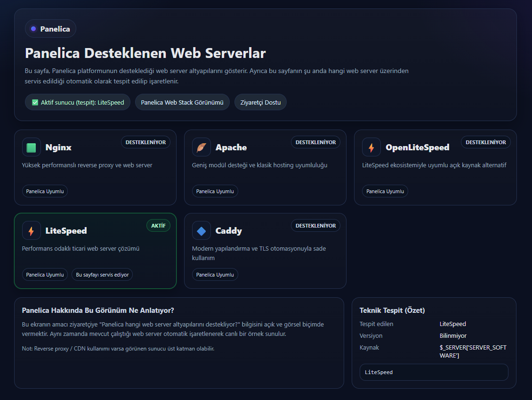
Task: Click Panelica Uyumlu tag on Nginx card
Action: coord(45,191)
